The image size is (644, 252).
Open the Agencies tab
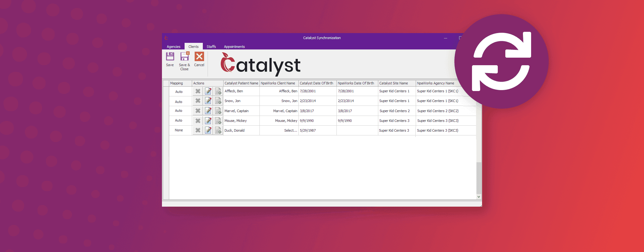pyautogui.click(x=174, y=47)
